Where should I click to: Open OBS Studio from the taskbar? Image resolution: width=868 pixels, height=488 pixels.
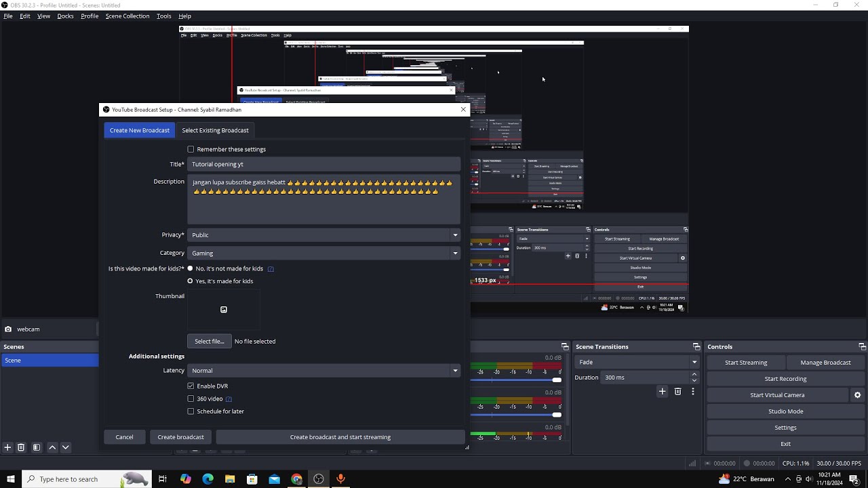tap(319, 479)
